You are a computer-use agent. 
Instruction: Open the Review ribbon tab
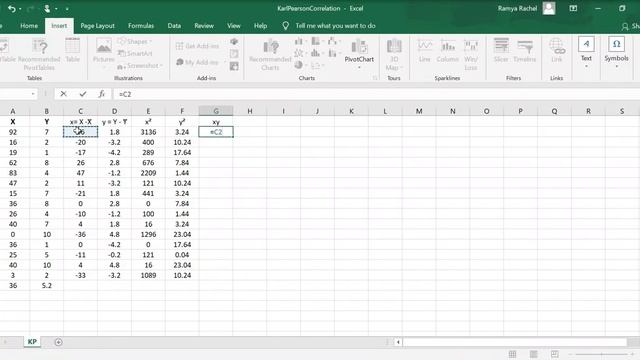[x=204, y=26]
